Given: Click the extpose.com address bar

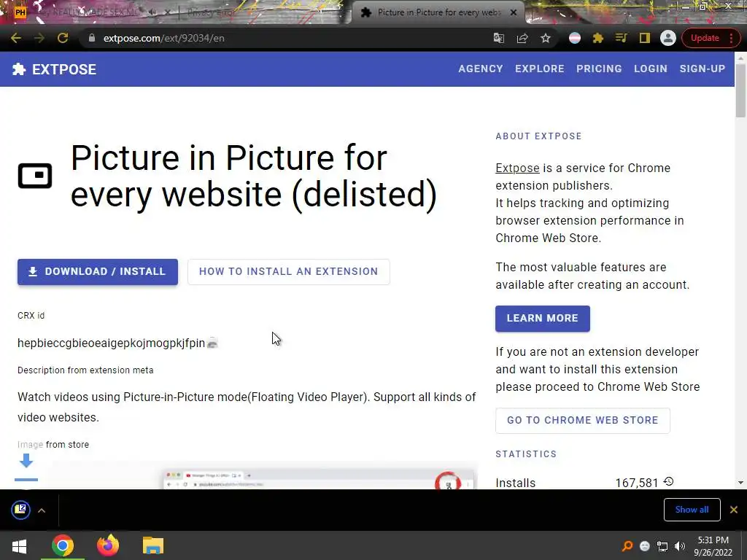Looking at the screenshot, I should (x=286, y=38).
